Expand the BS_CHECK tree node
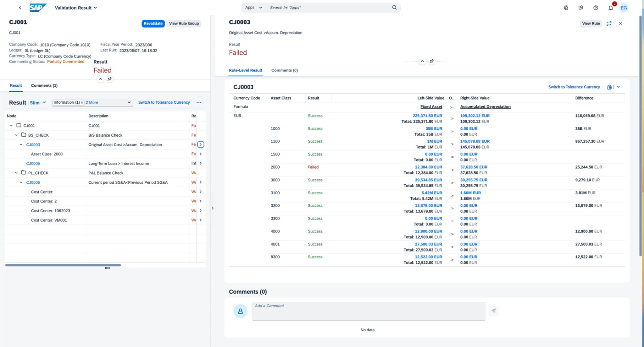 [16, 135]
